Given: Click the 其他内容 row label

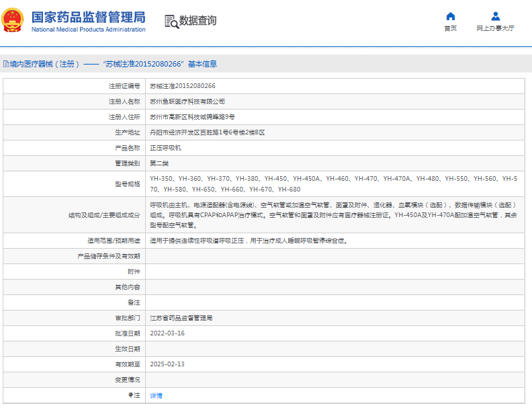Looking at the screenshot, I should (x=127, y=287).
